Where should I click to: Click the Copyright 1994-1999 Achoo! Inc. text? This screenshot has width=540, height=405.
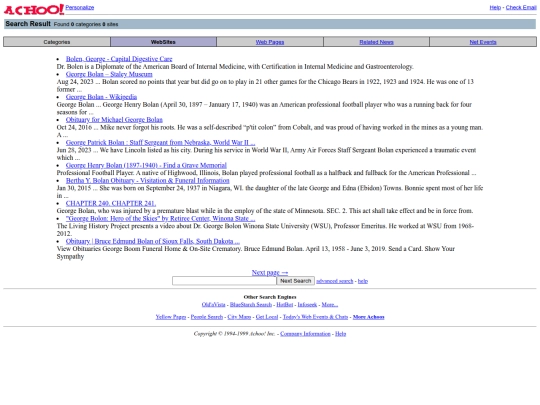pyautogui.click(x=234, y=333)
